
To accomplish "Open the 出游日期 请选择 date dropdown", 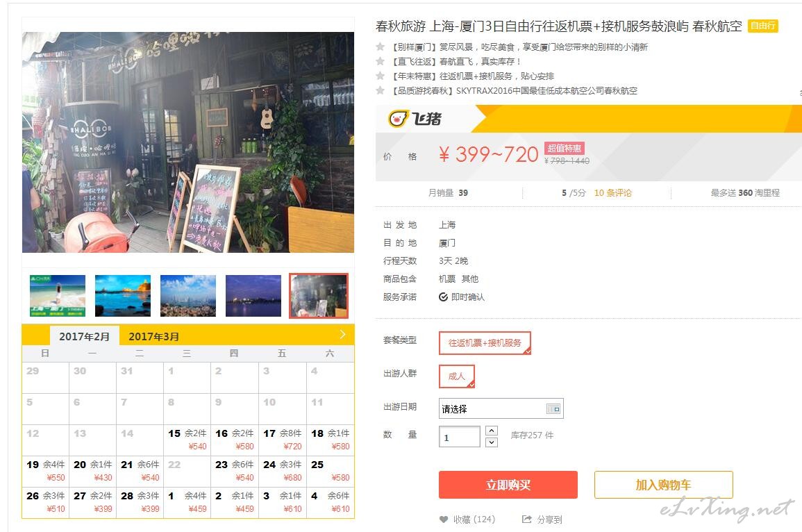I will coord(501,408).
